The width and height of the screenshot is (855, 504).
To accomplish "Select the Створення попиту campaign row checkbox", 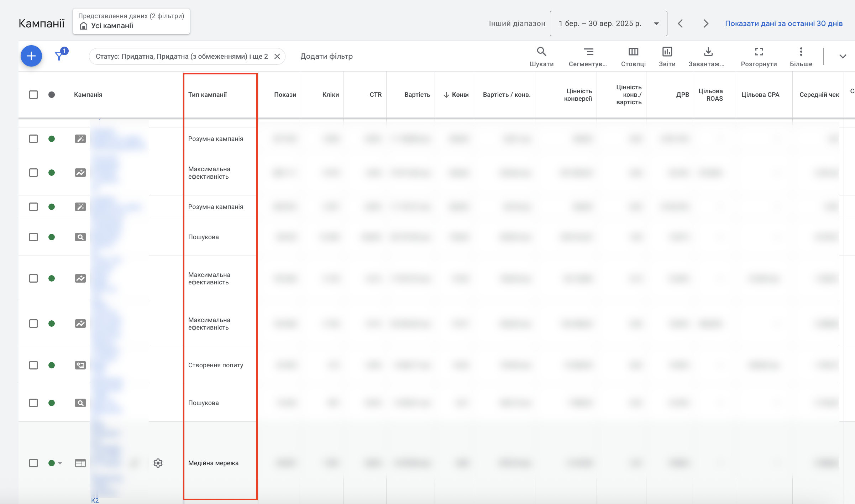I will (x=33, y=365).
